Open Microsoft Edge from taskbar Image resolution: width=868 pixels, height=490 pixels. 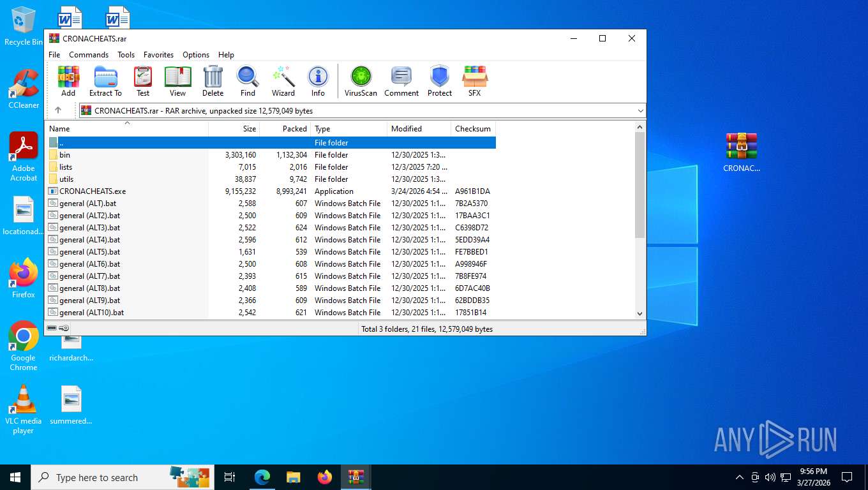pyautogui.click(x=262, y=477)
